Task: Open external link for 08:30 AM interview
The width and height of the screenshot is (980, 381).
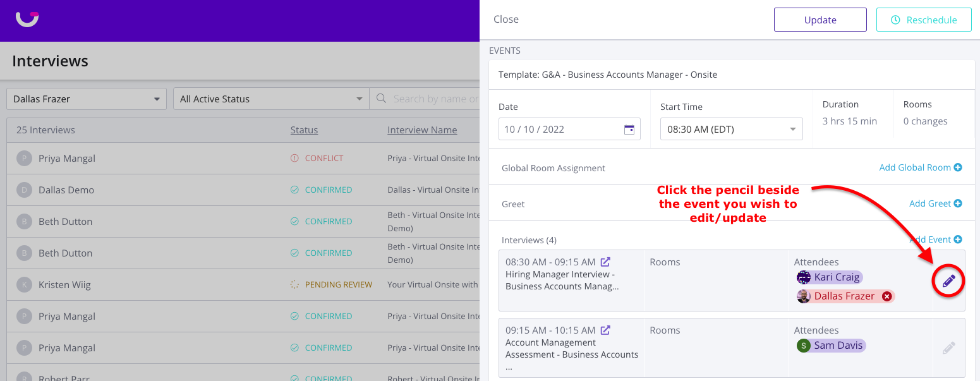Action: pos(605,262)
